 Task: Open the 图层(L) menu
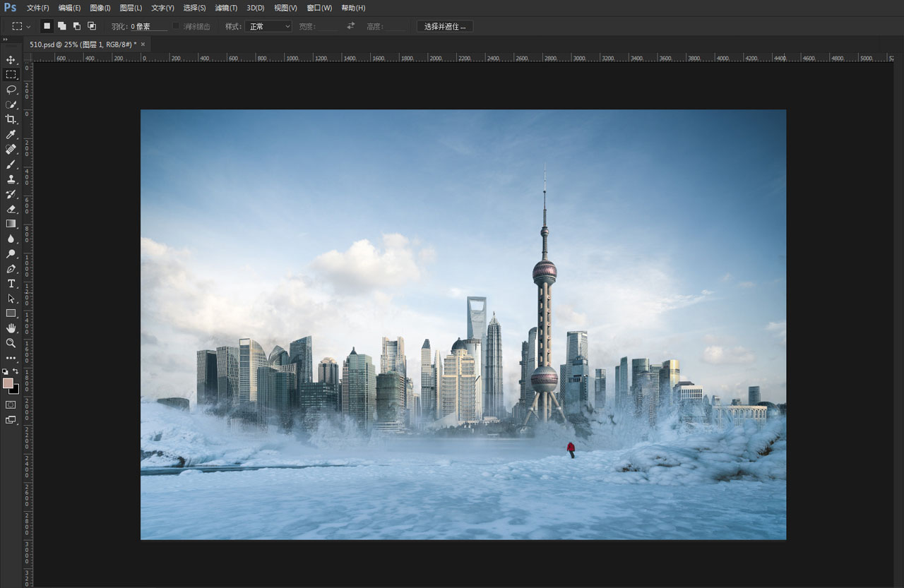click(131, 8)
